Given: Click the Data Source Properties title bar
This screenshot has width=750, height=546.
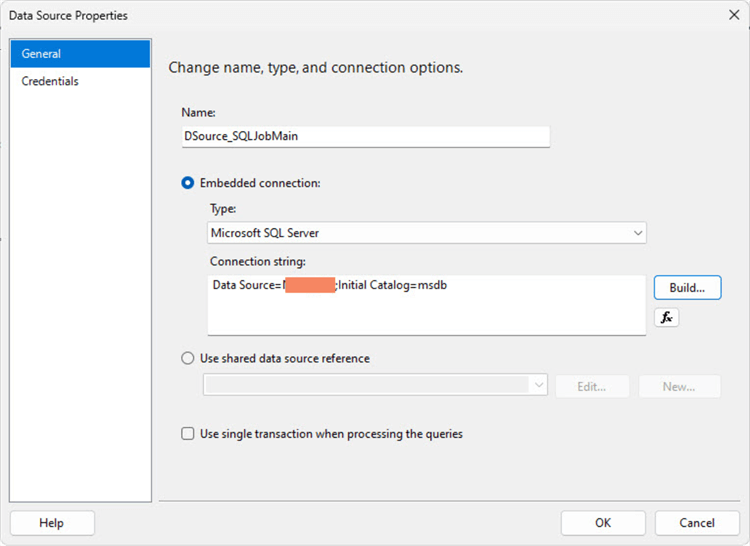Looking at the screenshot, I should click(300, 15).
